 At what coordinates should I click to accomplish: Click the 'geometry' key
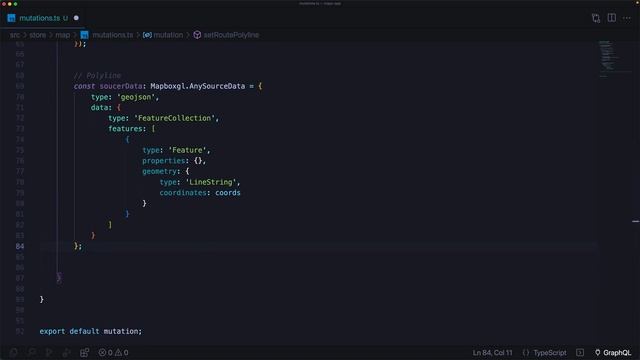click(x=160, y=171)
